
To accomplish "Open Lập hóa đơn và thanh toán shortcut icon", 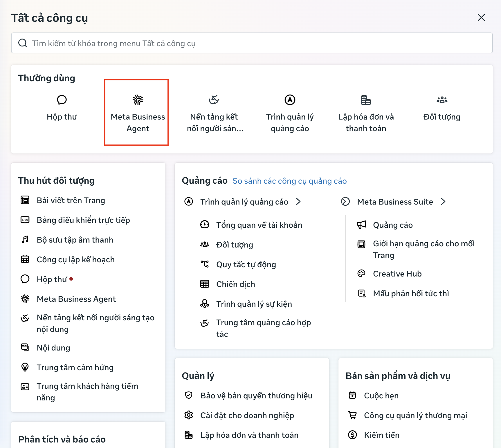I will coord(366,100).
